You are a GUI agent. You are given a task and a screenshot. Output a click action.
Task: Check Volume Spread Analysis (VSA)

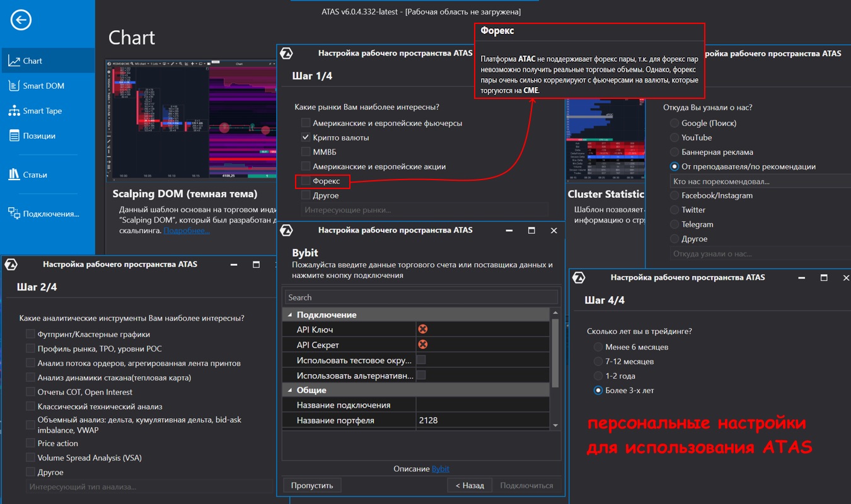(30, 457)
